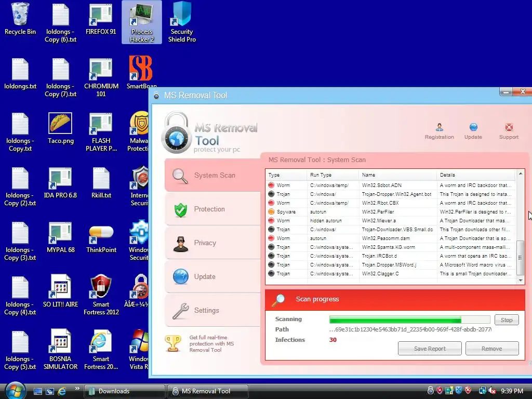Viewport: 532px width, 399px height.
Task: Click the scan list scroll up arrow
Action: tap(520, 174)
